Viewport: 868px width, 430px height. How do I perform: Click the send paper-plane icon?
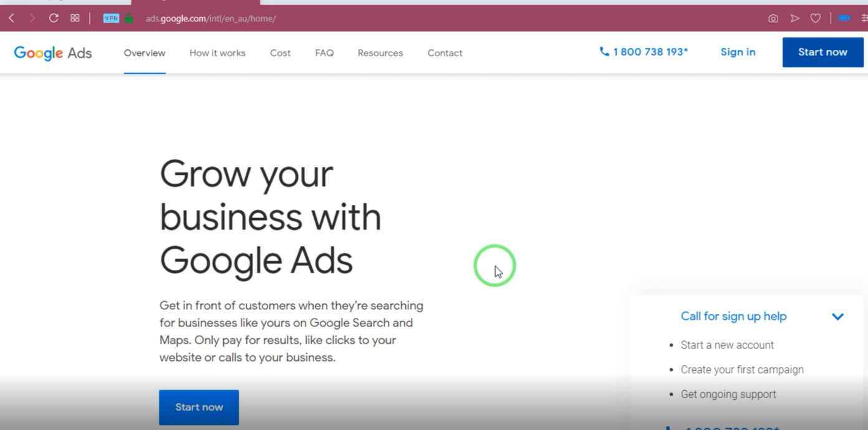tap(794, 19)
